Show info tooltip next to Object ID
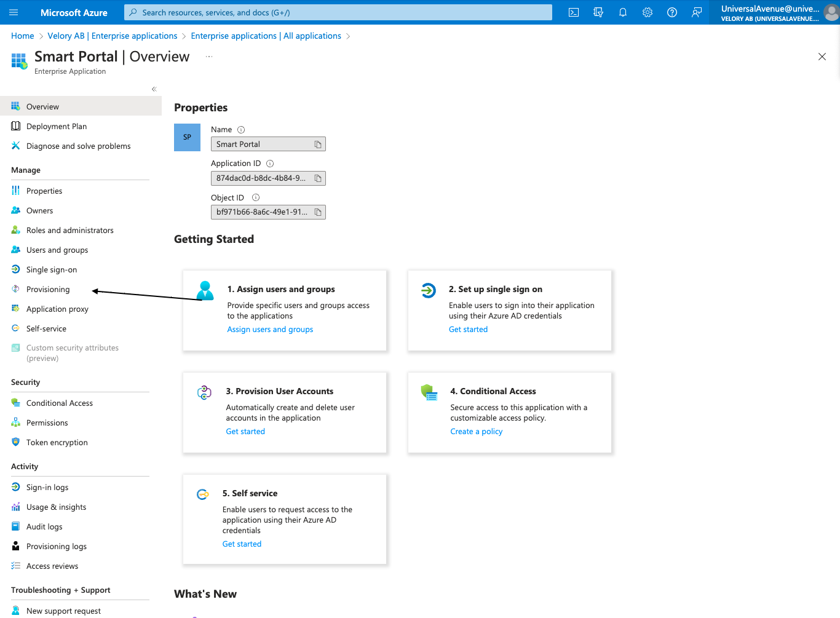Viewport: 840px width, 618px height. pos(256,197)
